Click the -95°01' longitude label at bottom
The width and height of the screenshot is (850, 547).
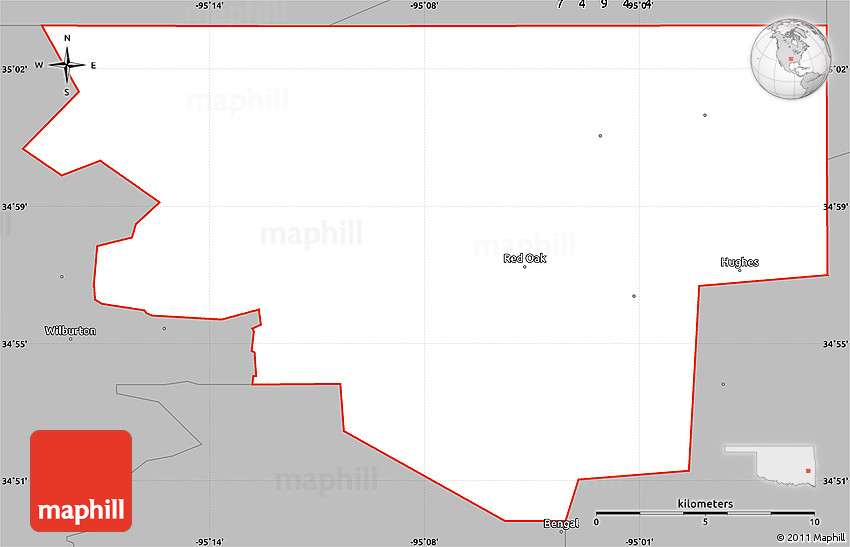click(x=638, y=541)
